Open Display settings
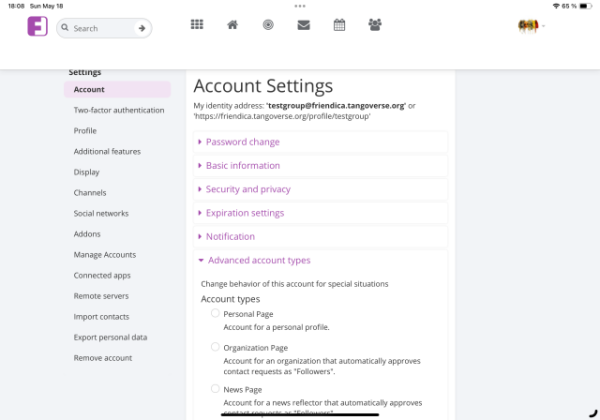The width and height of the screenshot is (600, 420). [x=86, y=172]
